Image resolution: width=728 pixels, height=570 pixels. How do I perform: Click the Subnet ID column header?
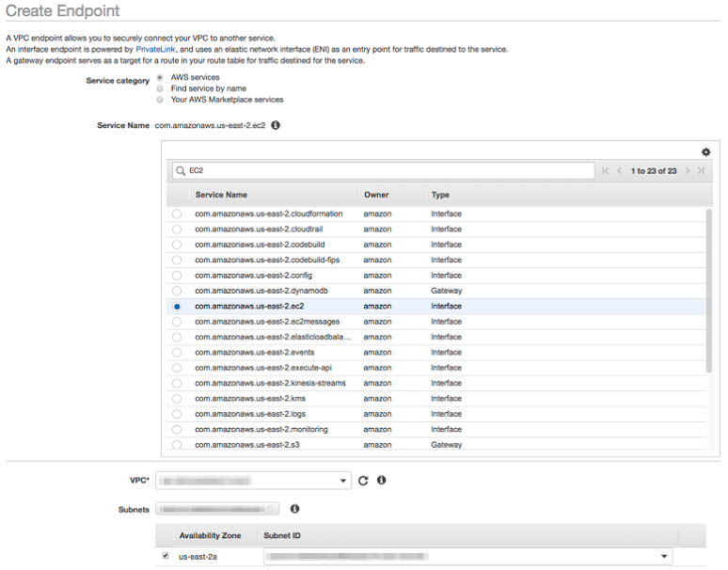point(282,535)
